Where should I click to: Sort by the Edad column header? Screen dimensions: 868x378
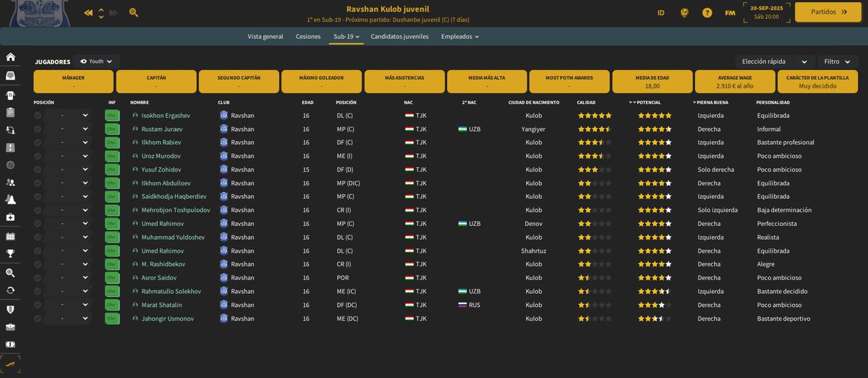click(x=307, y=103)
